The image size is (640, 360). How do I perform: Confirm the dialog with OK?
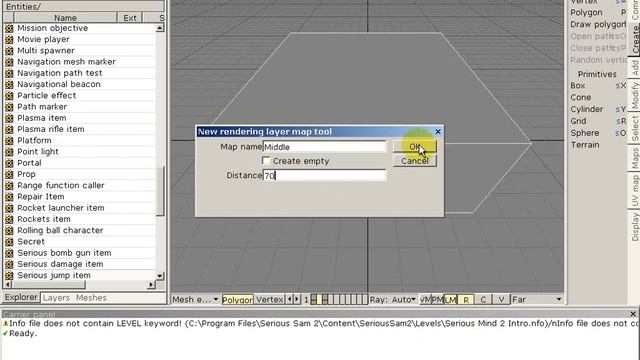[415, 147]
